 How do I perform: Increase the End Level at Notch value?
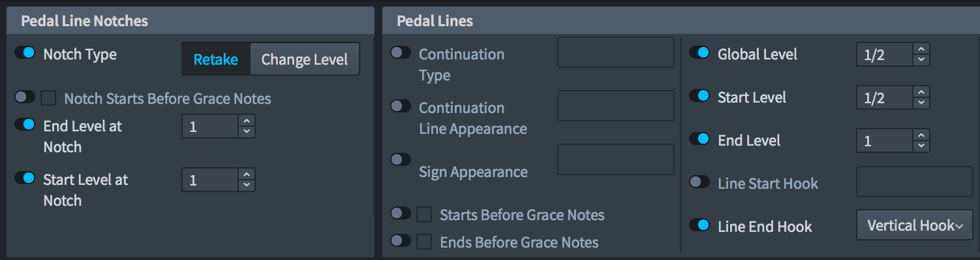pyautogui.click(x=246, y=121)
